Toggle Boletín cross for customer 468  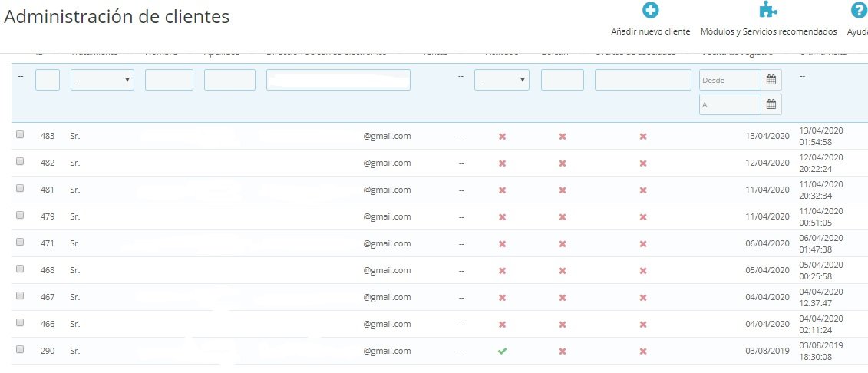(x=563, y=271)
